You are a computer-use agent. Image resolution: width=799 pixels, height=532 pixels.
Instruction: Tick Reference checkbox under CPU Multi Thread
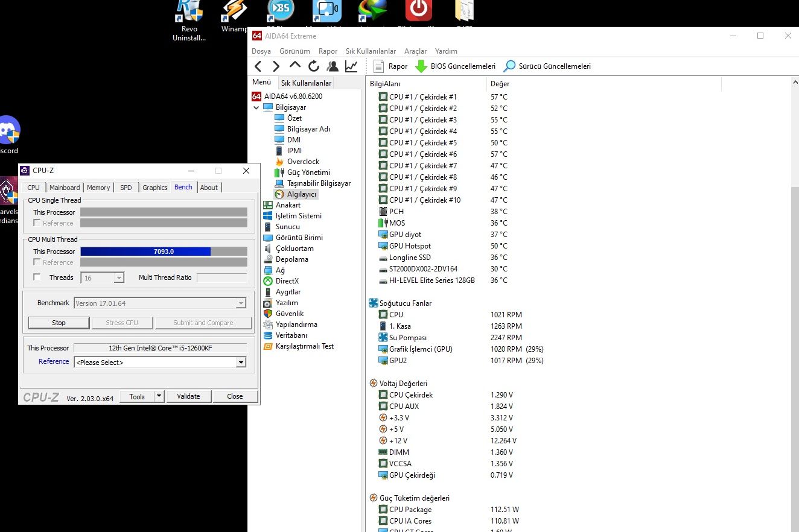pos(37,262)
